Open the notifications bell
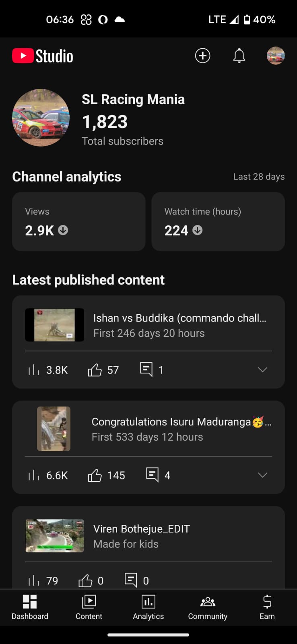 tap(239, 56)
